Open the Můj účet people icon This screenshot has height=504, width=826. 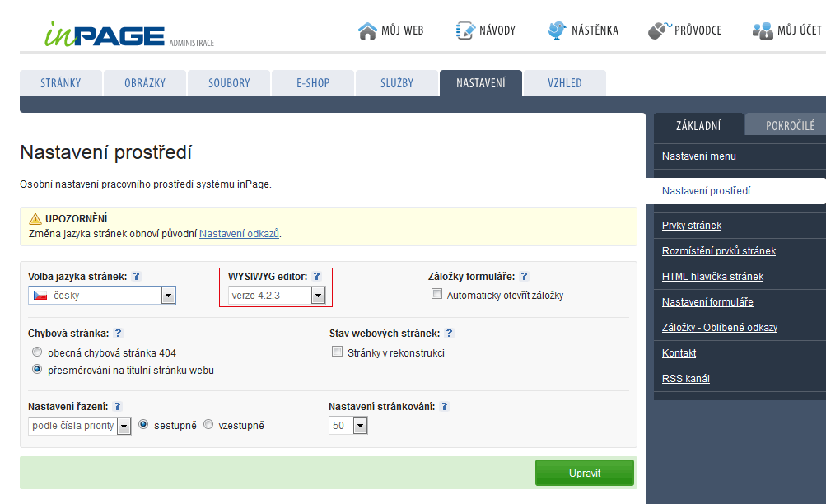point(762,30)
